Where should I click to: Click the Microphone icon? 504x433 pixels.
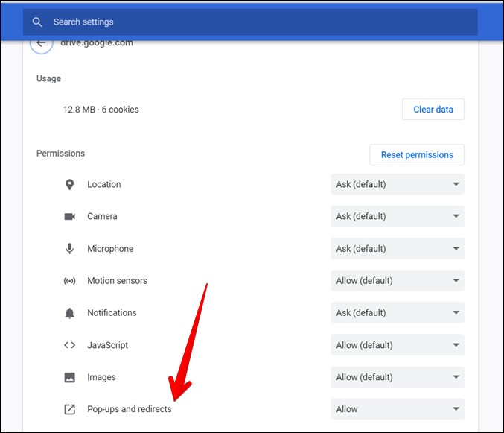click(69, 249)
